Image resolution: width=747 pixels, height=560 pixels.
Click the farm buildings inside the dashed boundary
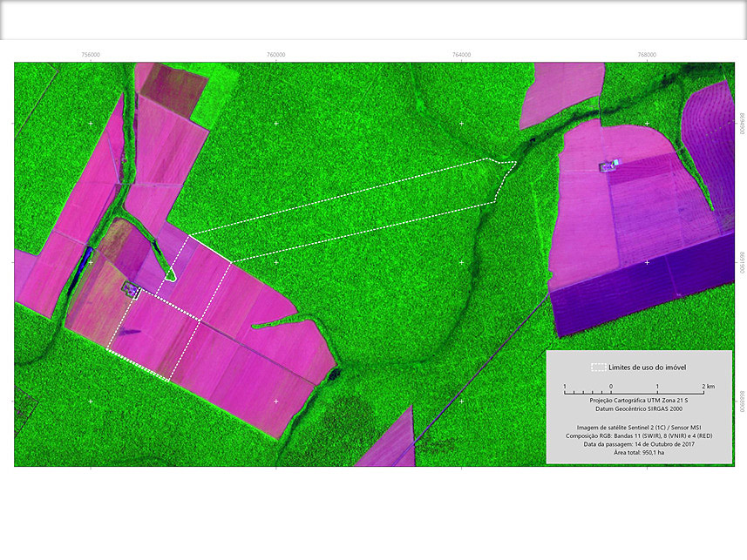coord(131,291)
